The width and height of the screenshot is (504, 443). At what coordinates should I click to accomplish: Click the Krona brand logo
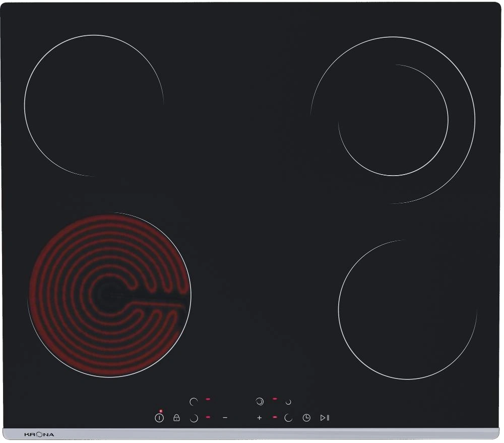39,434
